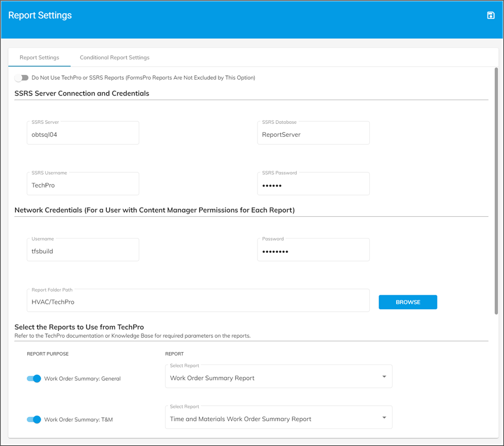Image resolution: width=504 pixels, height=446 pixels.
Task: Click the Report Settings page title
Action: (40, 15)
